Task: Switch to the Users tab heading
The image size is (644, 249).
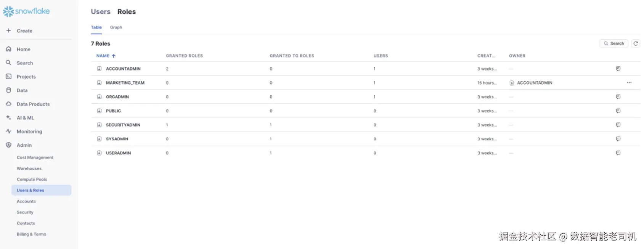Action: click(x=101, y=12)
